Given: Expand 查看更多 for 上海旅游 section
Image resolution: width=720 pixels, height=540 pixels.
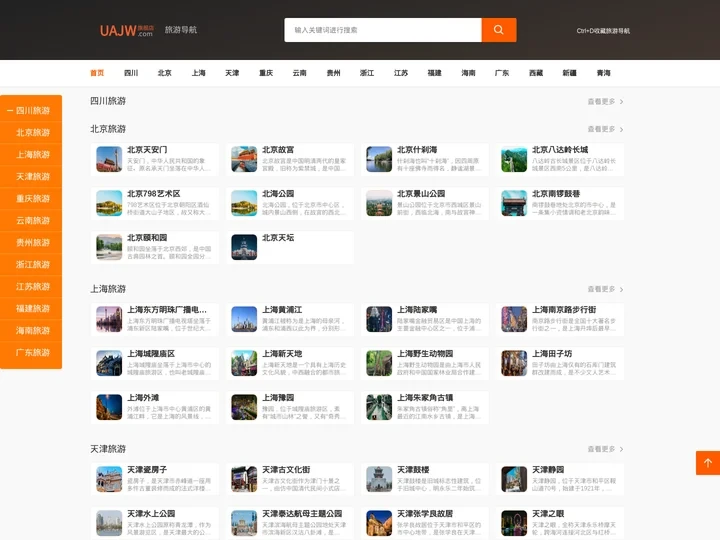Looking at the screenshot, I should (x=605, y=289).
